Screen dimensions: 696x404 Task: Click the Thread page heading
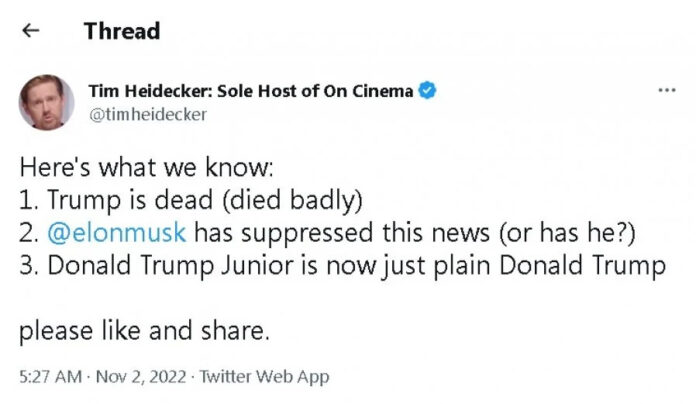coord(121,30)
